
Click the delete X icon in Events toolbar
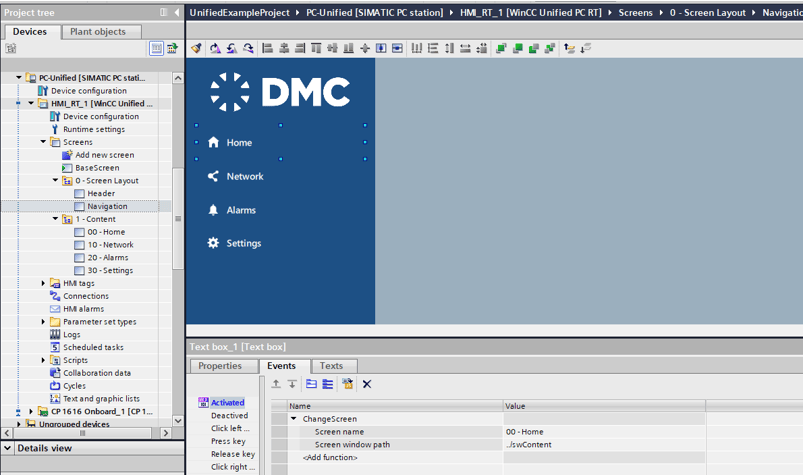click(367, 384)
